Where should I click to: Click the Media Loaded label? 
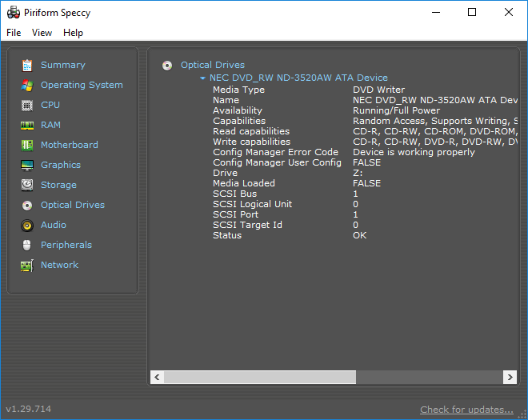(x=244, y=183)
